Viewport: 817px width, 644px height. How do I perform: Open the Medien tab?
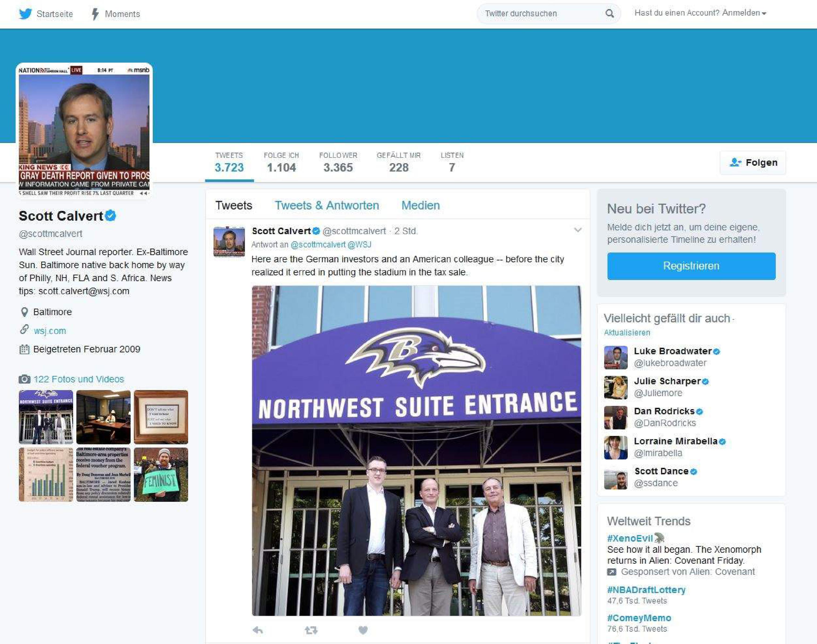tap(420, 205)
